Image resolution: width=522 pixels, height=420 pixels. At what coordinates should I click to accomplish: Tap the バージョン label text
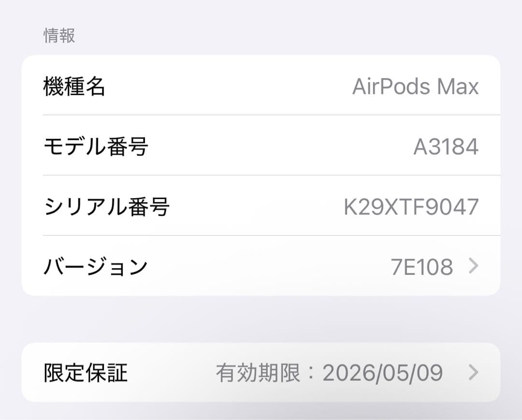pos(96,265)
